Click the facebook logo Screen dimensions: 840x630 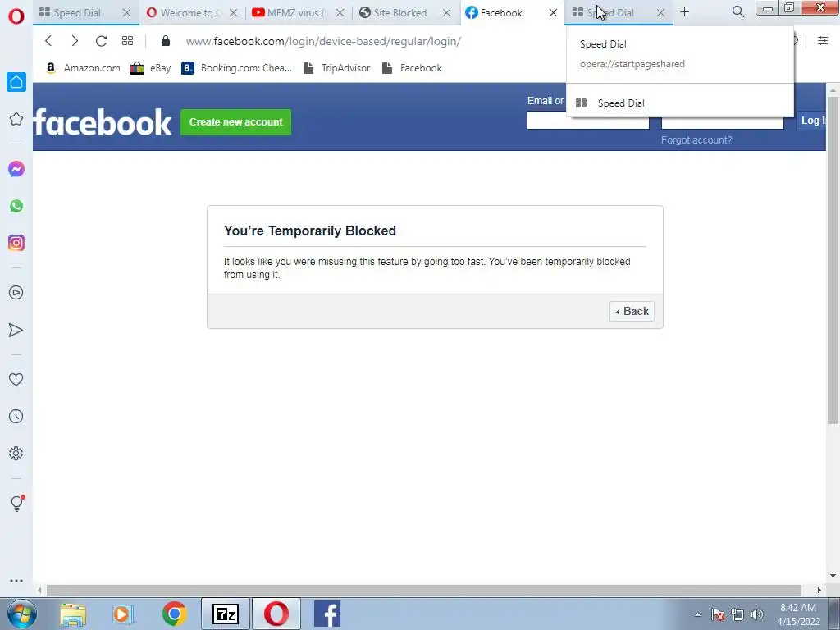[103, 122]
